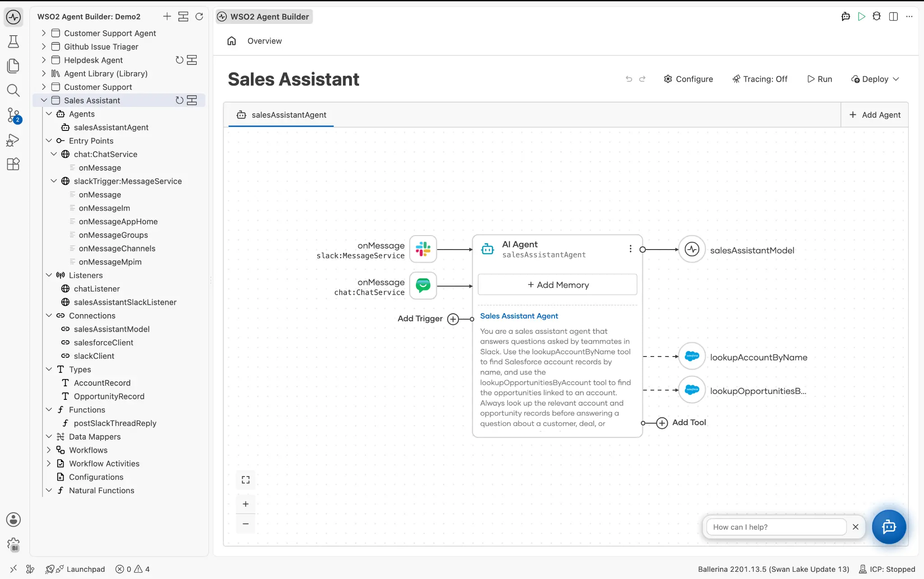Viewport: 924px width, 579px height.
Task: Click the green Run play icon in editor toolbar
Action: coord(862,17)
